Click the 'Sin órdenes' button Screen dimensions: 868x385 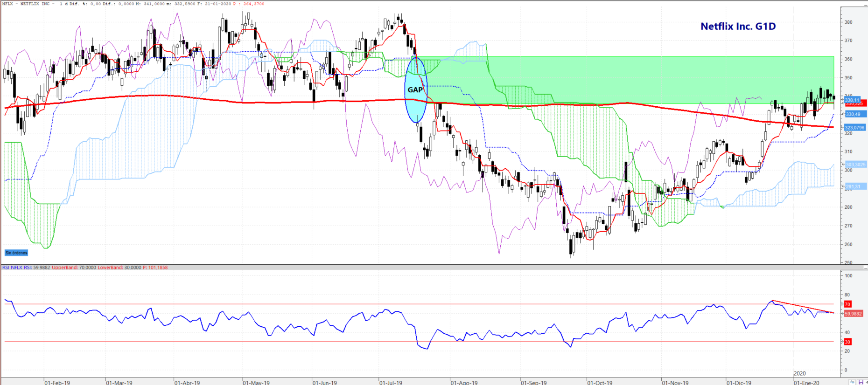(16, 253)
